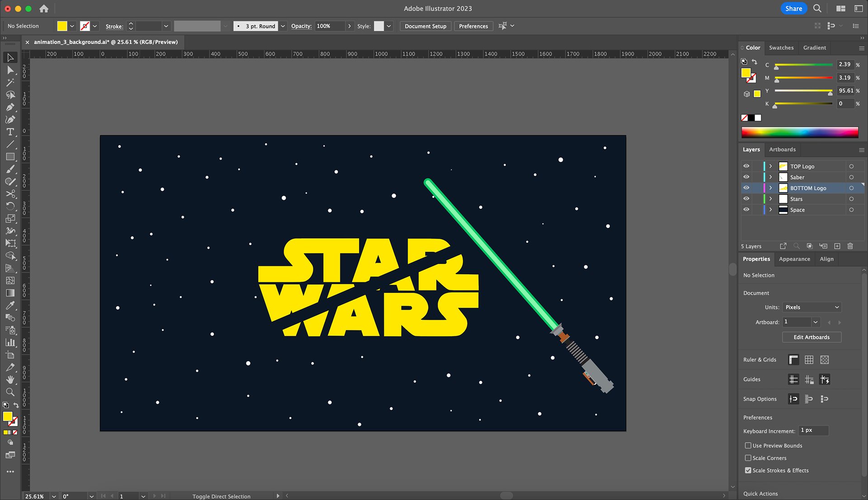
Task: Select the Paintbrush tool
Action: (10, 169)
